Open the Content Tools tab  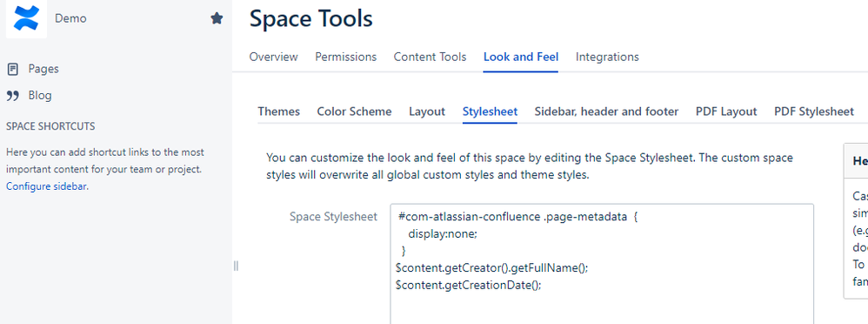[x=431, y=57]
